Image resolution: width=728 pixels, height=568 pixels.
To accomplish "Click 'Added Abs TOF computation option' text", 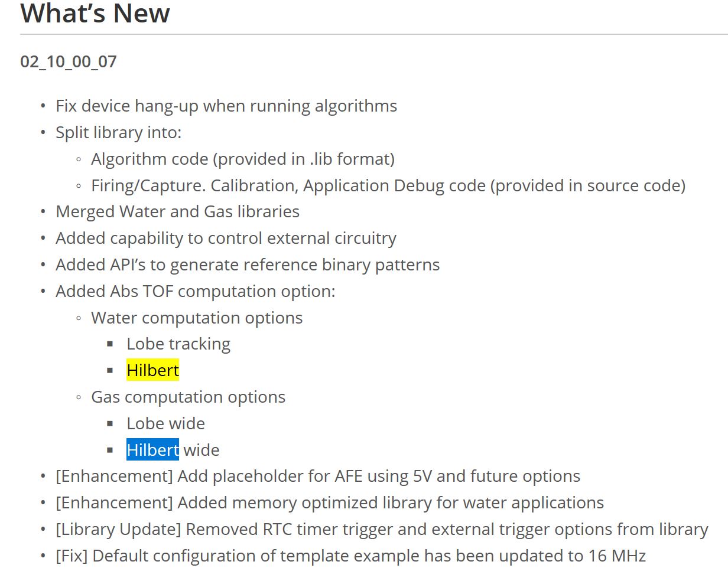I will 196,291.
